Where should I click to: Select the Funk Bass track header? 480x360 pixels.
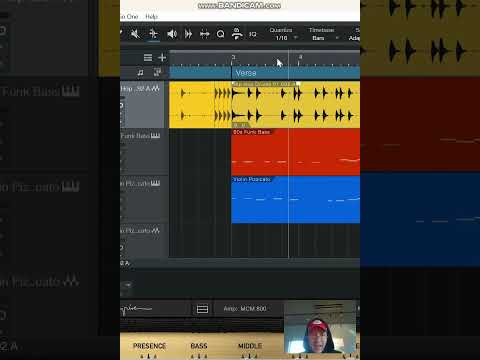click(x=144, y=151)
